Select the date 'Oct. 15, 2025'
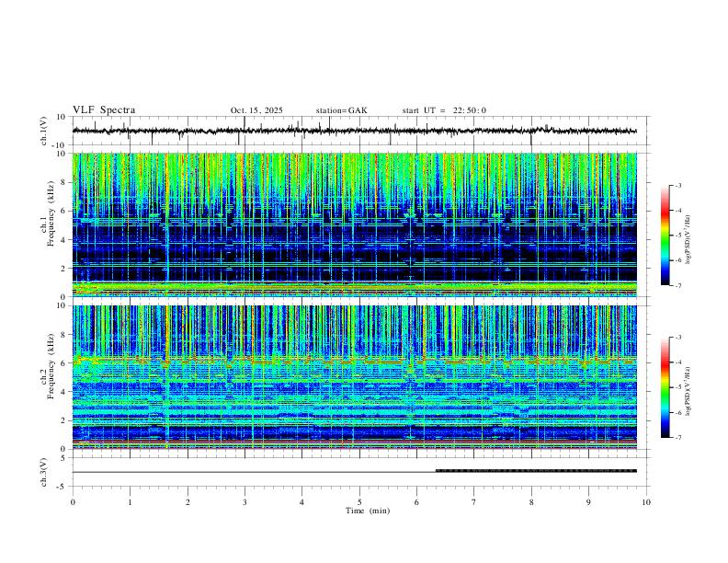728x563 pixels. pos(256,110)
